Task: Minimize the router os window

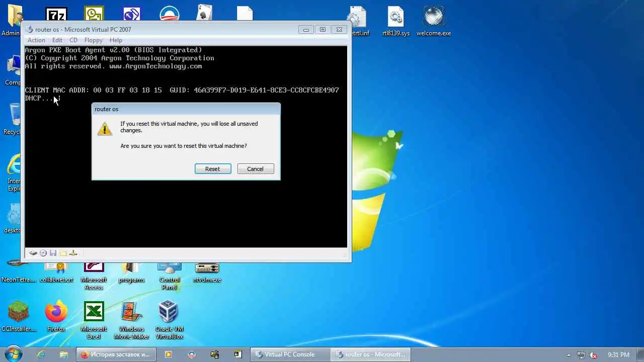Action: tap(306, 30)
